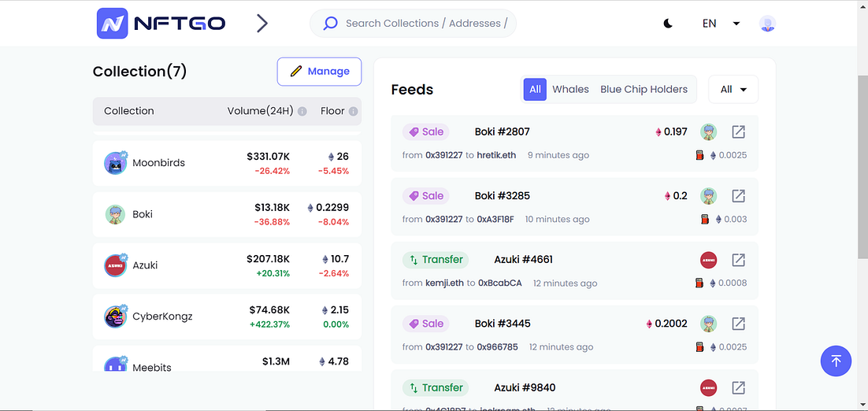The image size is (868, 411).
Task: Select the Moonbirds collection name
Action: (x=159, y=163)
